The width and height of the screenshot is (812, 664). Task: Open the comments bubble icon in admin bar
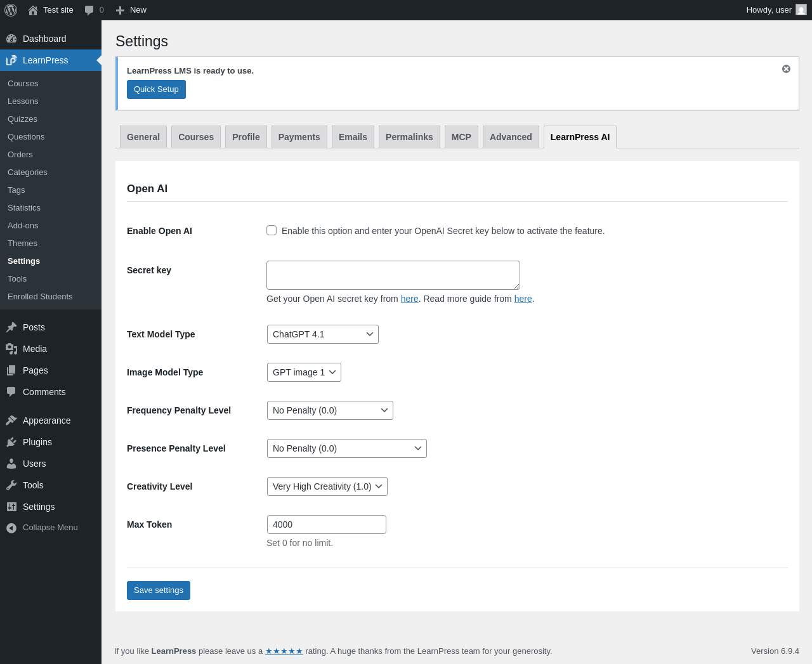point(89,10)
